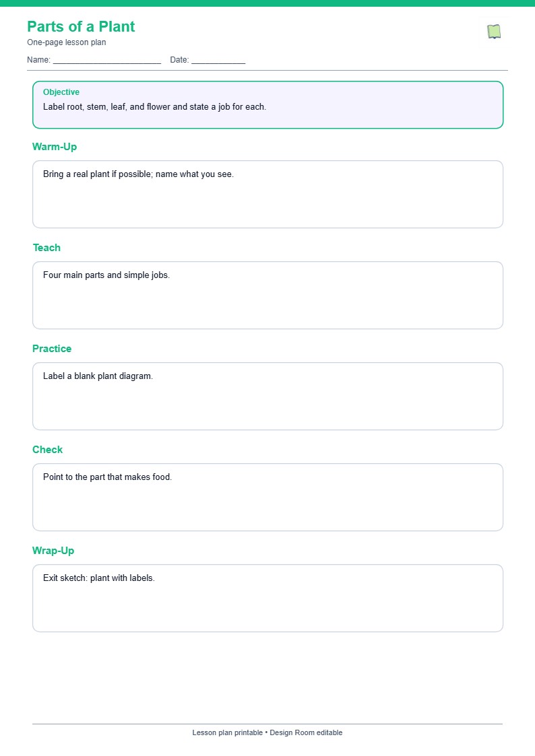The image size is (535, 756).
Task: Click the Date label text
Action: pos(179,60)
